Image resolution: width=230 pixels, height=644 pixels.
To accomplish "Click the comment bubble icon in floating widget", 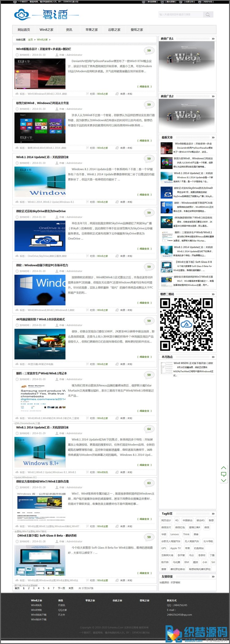I will tap(224, 474).
